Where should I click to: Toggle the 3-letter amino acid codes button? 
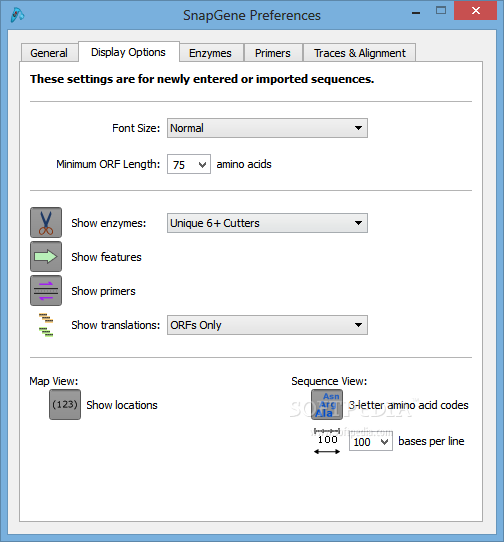327,404
